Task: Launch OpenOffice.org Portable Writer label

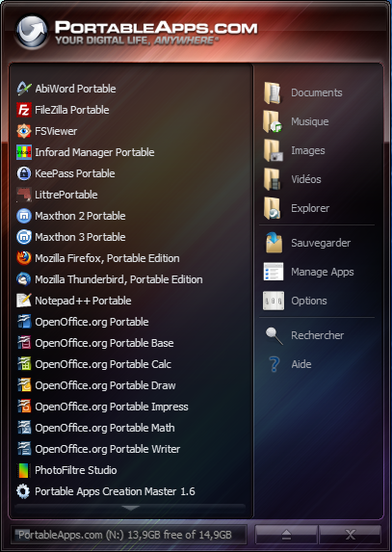Action: [x=108, y=449]
